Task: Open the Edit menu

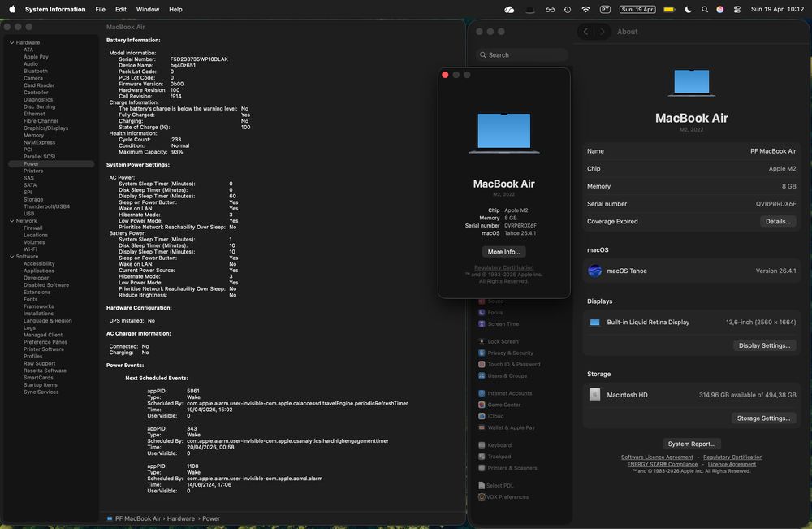Action: click(121, 9)
